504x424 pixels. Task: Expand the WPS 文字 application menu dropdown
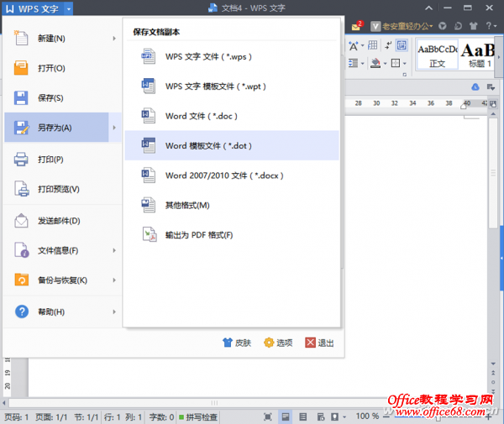pyautogui.click(x=66, y=9)
